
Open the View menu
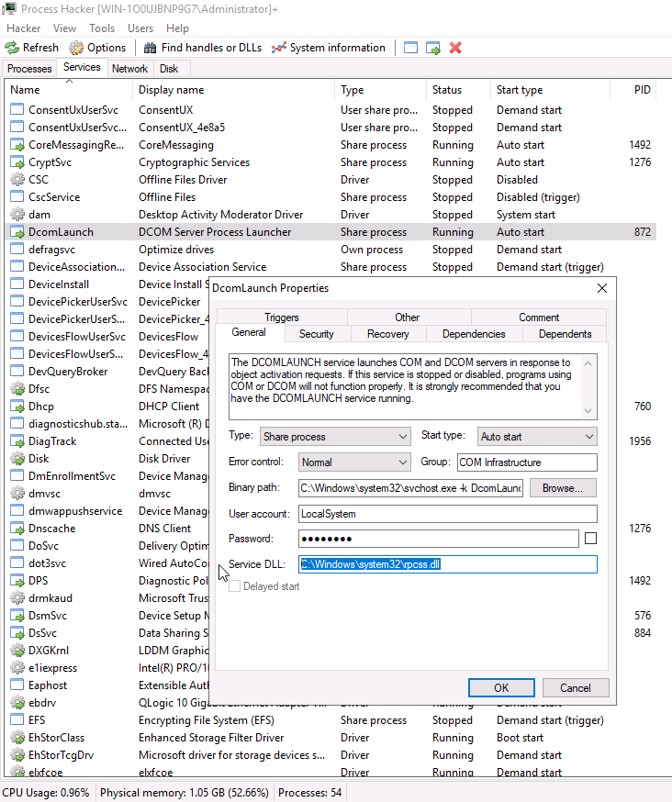coord(64,28)
